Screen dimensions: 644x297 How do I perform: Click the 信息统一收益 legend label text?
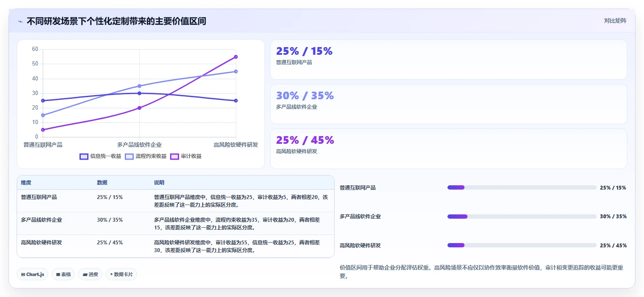point(106,157)
